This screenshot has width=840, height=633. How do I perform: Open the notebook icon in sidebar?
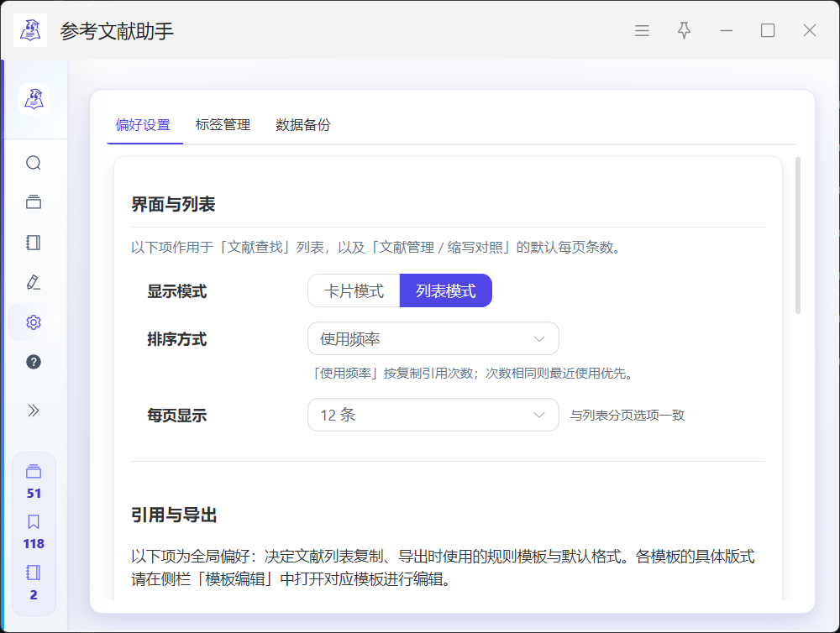(34, 243)
